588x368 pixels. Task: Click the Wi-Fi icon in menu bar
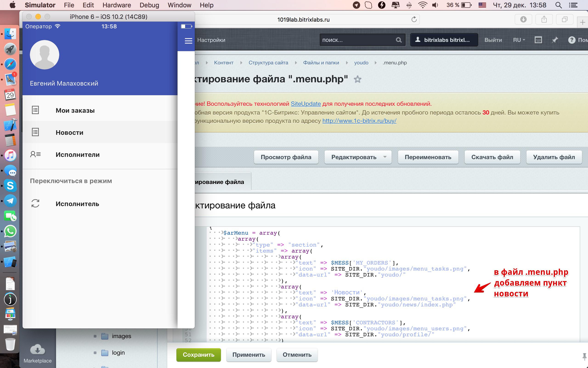click(x=423, y=5)
